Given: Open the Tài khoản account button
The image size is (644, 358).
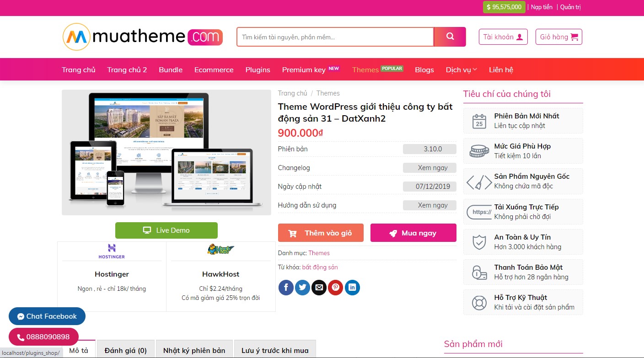Looking at the screenshot, I should (x=503, y=37).
